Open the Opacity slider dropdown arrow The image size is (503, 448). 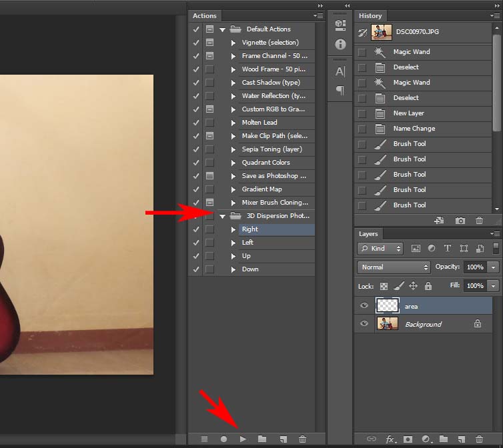coord(493,267)
